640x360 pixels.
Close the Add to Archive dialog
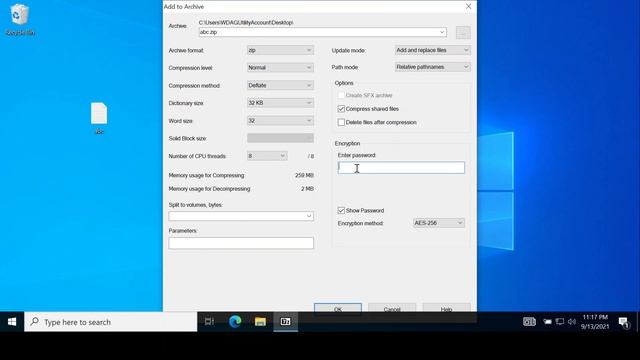(469, 7)
